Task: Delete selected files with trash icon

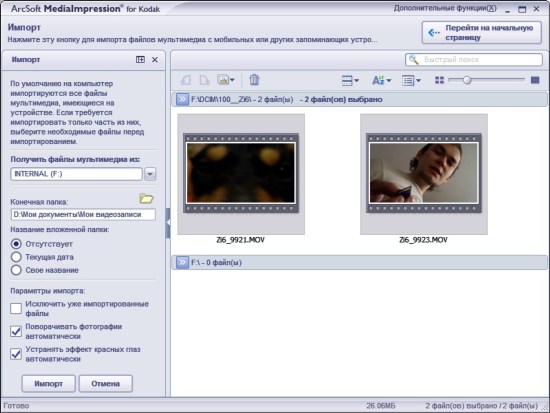Action: 254,80
